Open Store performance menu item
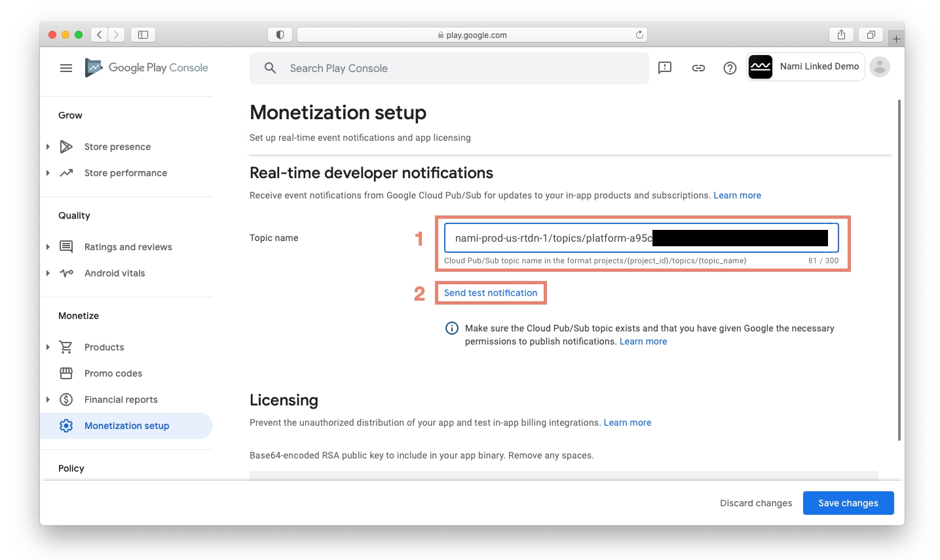 point(126,173)
